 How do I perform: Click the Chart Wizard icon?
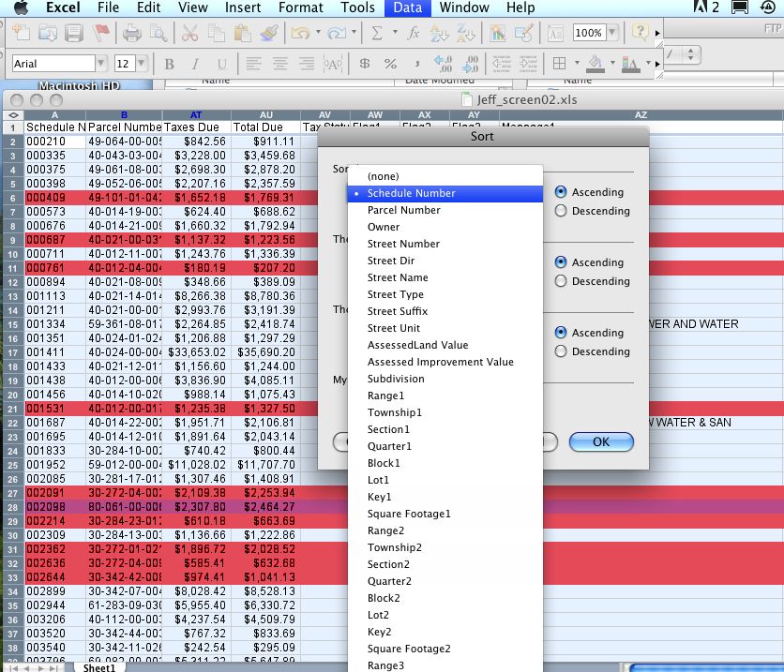(497, 33)
